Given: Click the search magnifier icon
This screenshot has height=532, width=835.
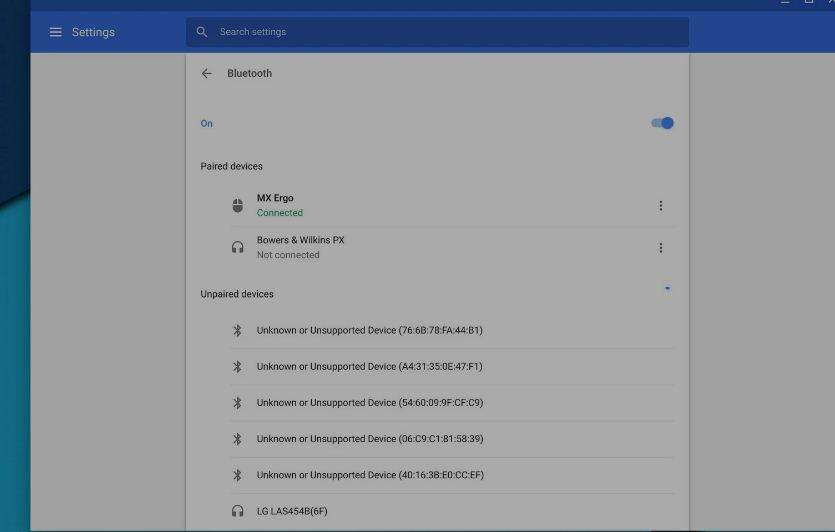Looking at the screenshot, I should (x=201, y=32).
